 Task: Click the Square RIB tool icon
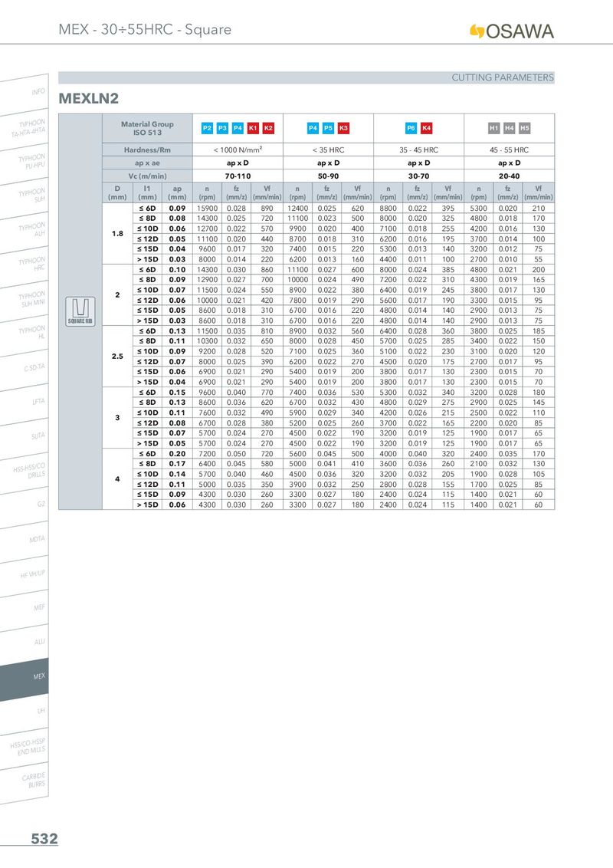pos(80,311)
